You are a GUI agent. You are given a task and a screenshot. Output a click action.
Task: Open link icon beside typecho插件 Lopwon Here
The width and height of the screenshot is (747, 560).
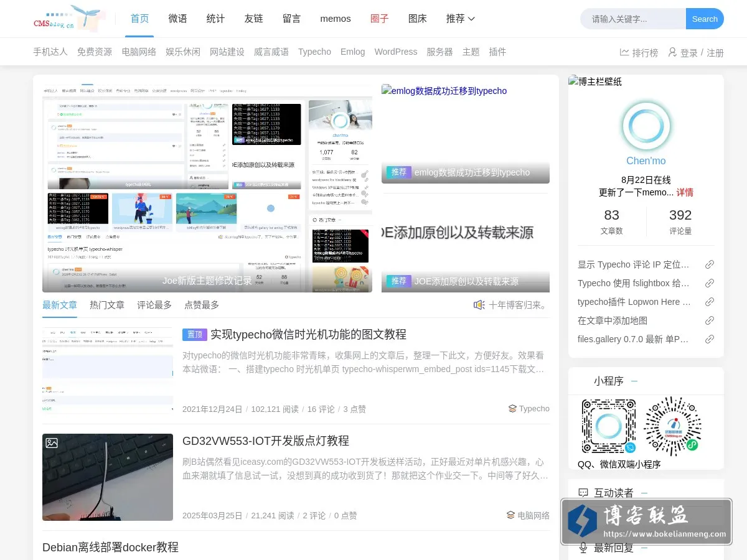[x=710, y=302]
